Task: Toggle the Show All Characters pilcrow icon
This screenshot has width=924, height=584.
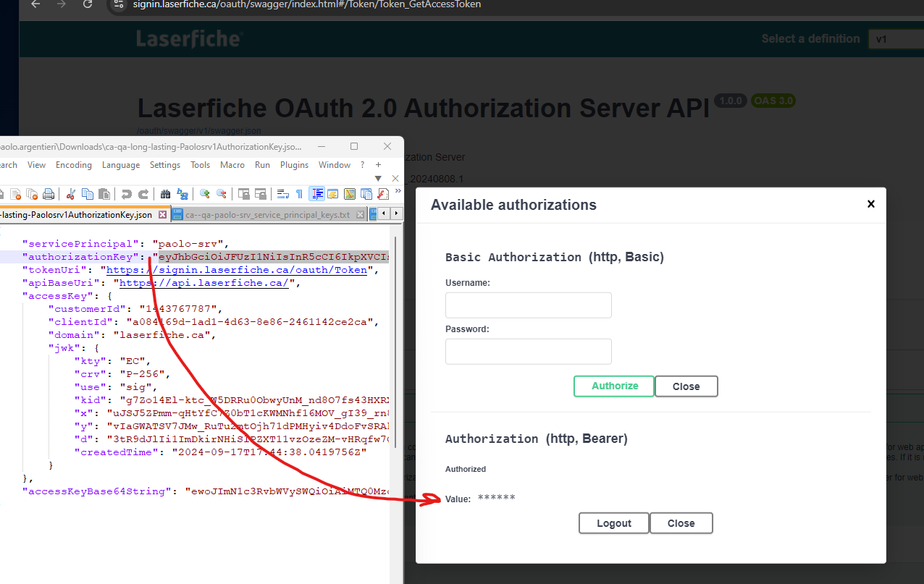Action: pyautogui.click(x=299, y=194)
